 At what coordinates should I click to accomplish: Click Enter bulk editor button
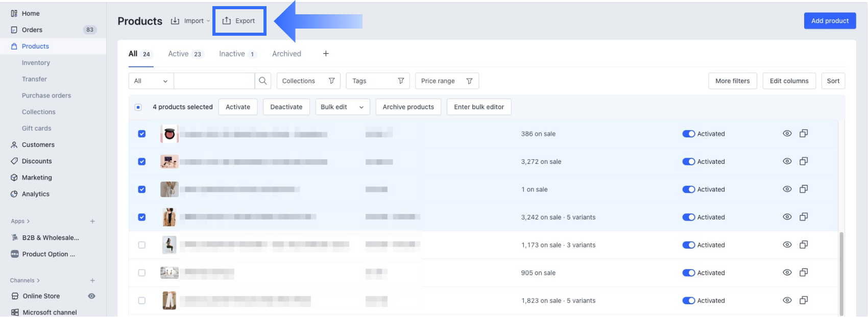coord(479,107)
